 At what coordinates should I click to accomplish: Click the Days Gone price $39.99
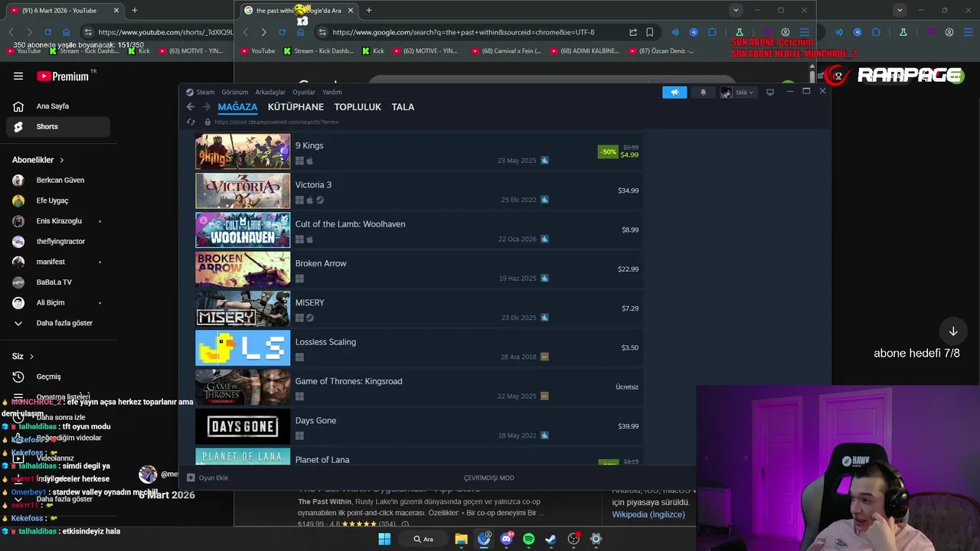628,426
